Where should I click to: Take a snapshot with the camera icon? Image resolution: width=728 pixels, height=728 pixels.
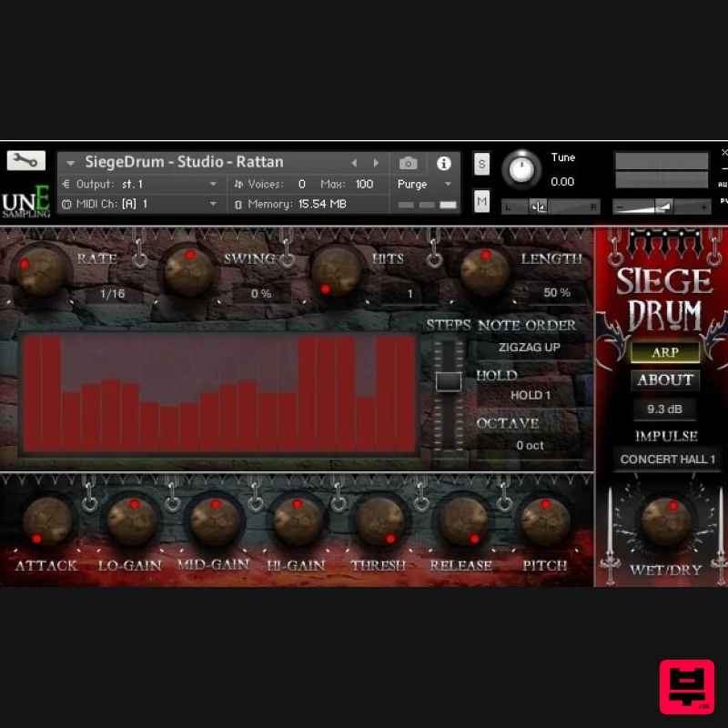click(x=408, y=164)
